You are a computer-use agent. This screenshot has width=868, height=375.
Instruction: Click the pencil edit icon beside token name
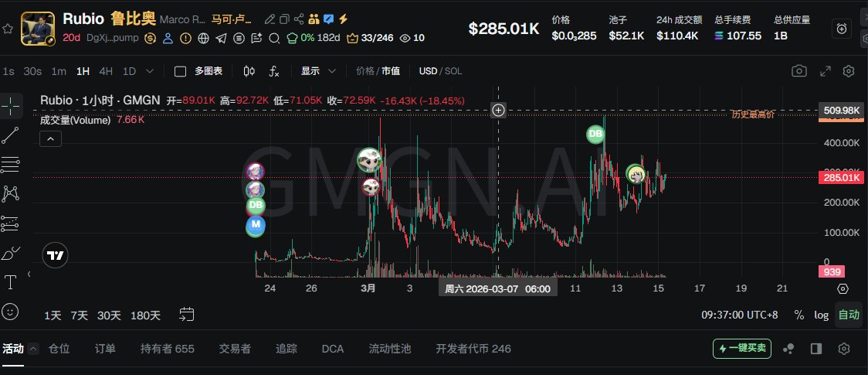click(270, 19)
